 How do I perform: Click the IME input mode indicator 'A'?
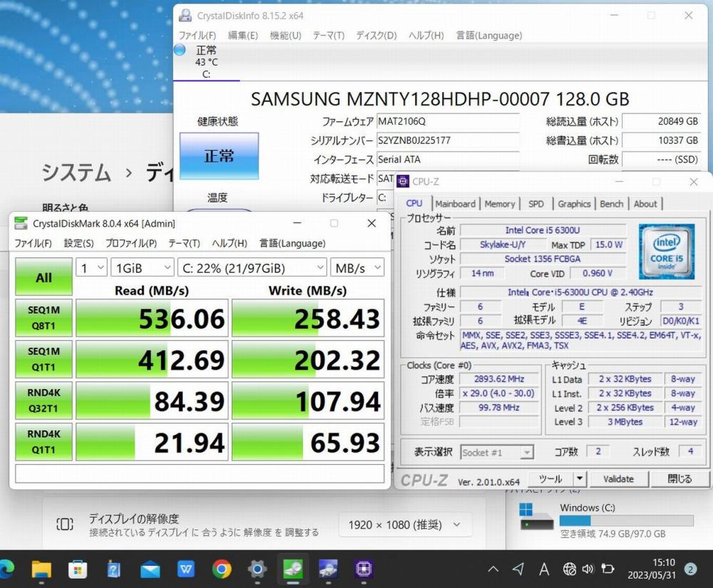[x=544, y=569]
